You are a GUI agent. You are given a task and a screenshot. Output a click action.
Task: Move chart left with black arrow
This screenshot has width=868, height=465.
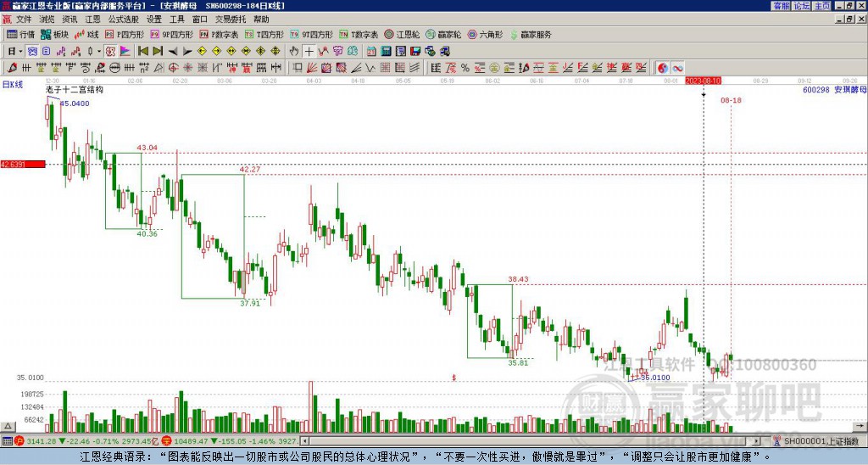(173, 52)
